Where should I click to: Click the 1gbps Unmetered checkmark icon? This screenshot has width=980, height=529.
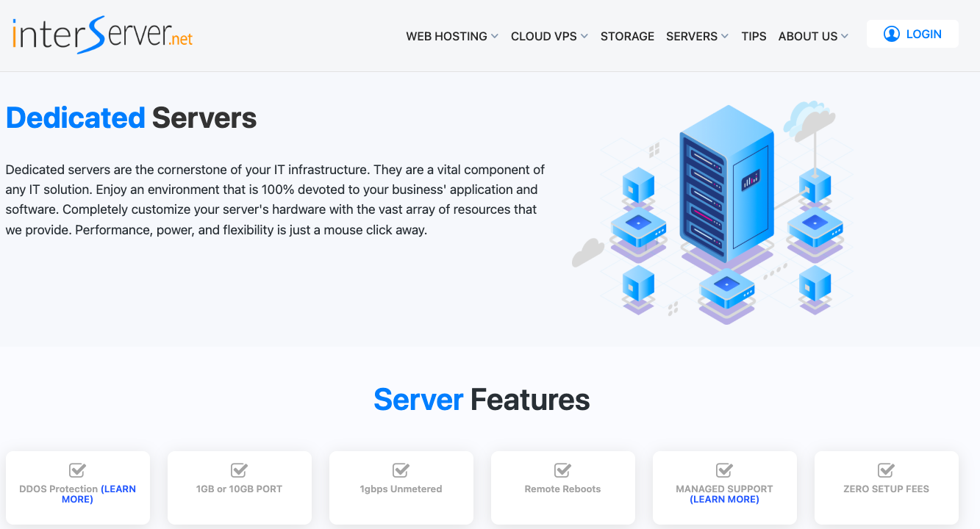tap(401, 470)
